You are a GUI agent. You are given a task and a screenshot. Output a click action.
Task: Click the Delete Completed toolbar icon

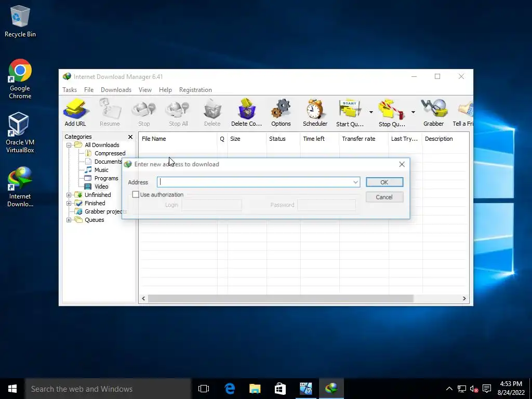tap(247, 113)
